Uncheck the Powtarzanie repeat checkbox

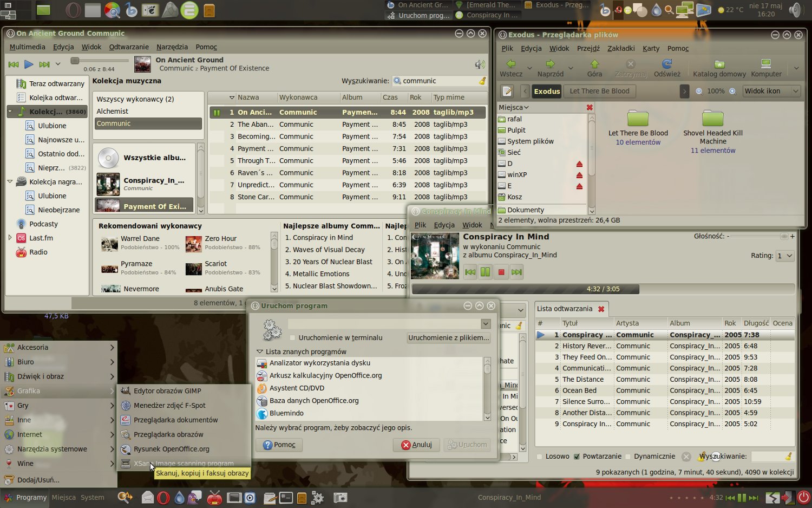point(577,457)
